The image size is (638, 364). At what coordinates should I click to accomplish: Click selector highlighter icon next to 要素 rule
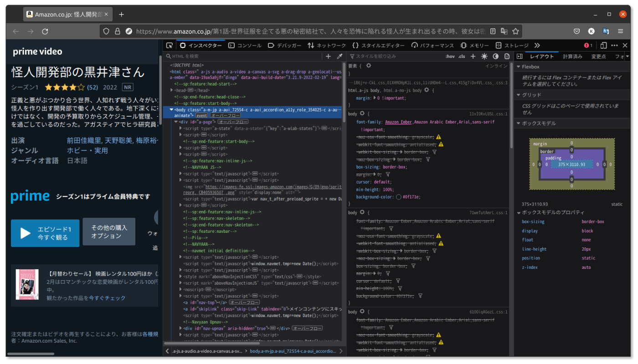[x=369, y=66]
